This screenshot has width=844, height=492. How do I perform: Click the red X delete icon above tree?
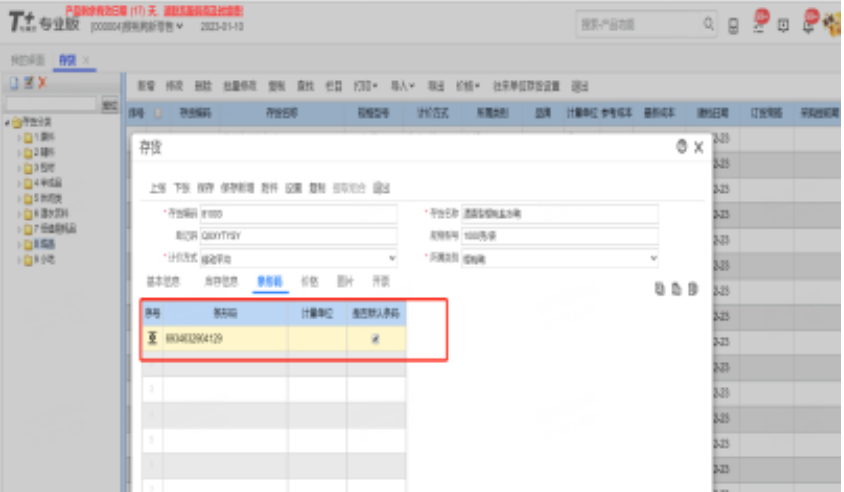point(42,82)
